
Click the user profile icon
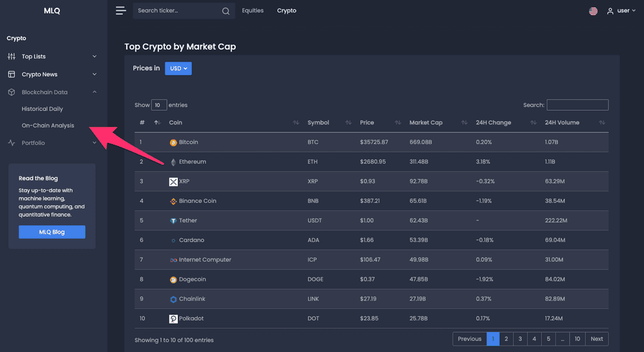[611, 11]
